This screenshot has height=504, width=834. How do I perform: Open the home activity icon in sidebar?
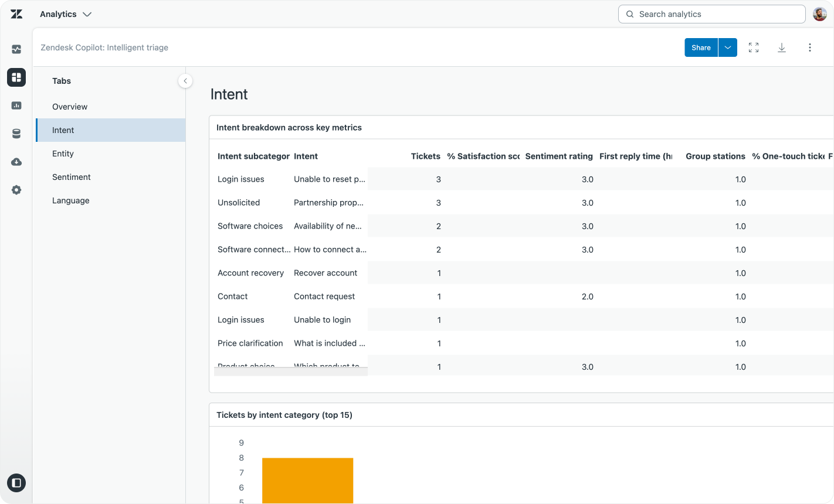[16, 49]
